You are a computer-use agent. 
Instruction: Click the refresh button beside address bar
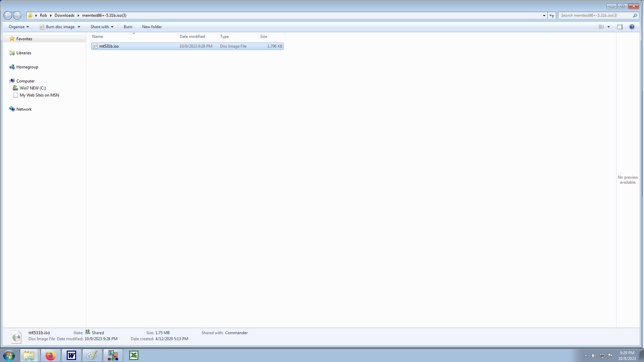point(552,15)
